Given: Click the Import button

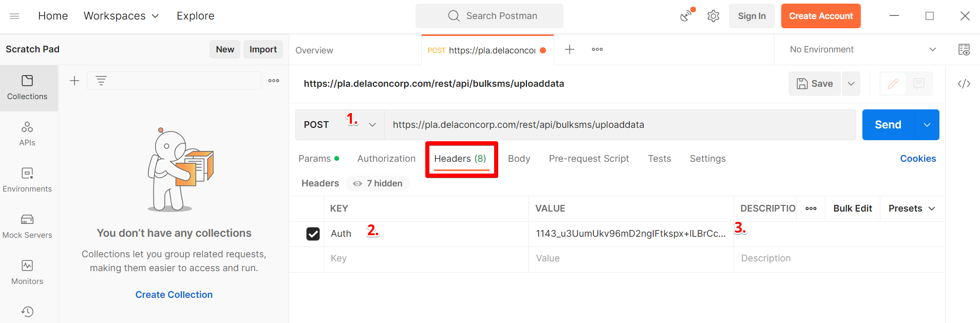Looking at the screenshot, I should pyautogui.click(x=263, y=49).
